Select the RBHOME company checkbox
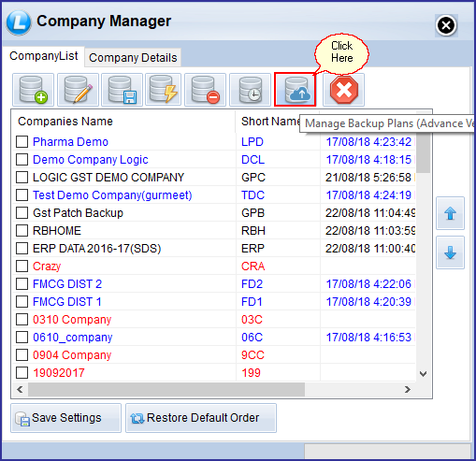Viewport: 476px width, 461px height. [x=22, y=231]
